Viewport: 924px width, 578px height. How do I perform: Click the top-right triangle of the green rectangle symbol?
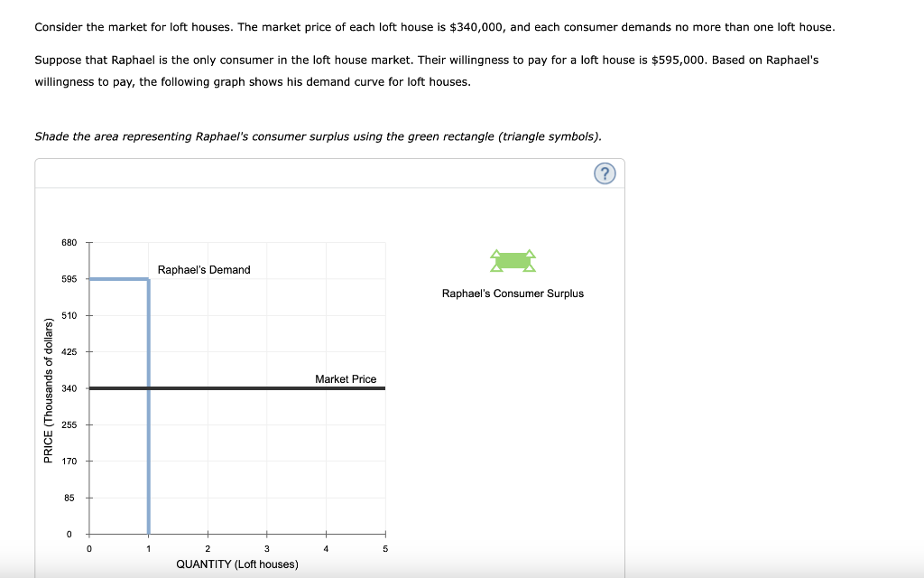(530, 252)
